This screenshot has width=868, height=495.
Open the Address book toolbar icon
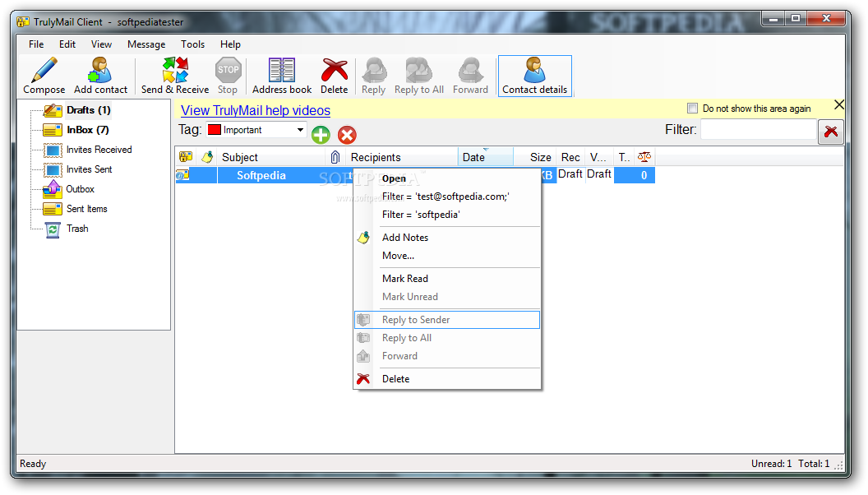pyautogui.click(x=282, y=70)
